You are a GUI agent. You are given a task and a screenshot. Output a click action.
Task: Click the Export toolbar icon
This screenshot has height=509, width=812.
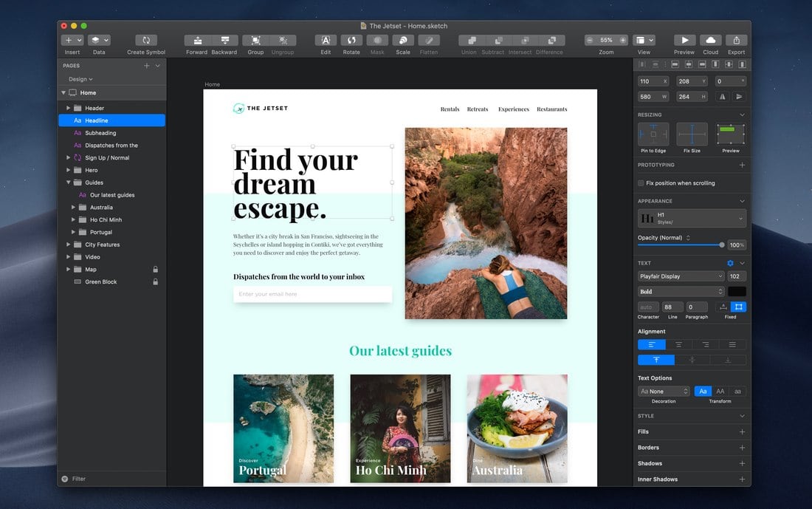[737, 41]
